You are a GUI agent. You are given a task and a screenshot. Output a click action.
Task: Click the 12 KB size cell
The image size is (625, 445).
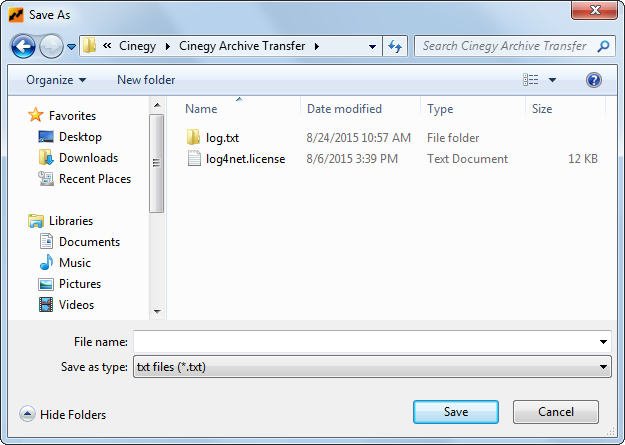(583, 159)
